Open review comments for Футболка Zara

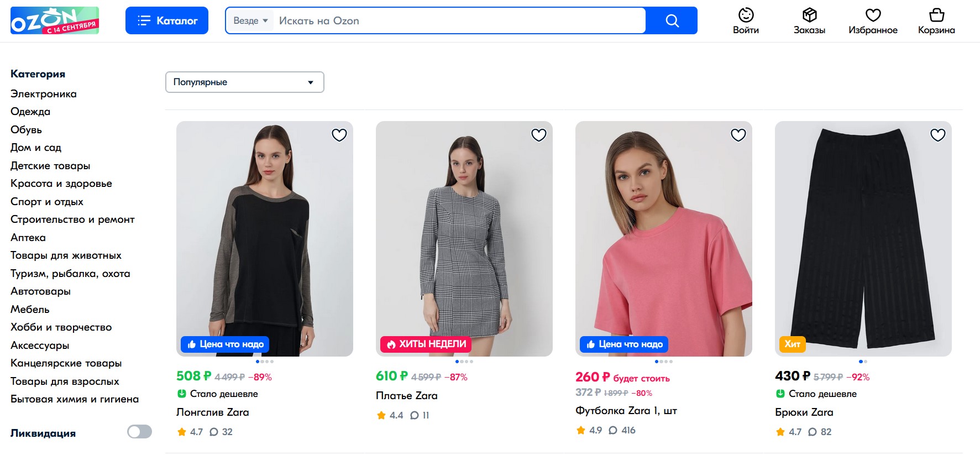pyautogui.click(x=622, y=430)
